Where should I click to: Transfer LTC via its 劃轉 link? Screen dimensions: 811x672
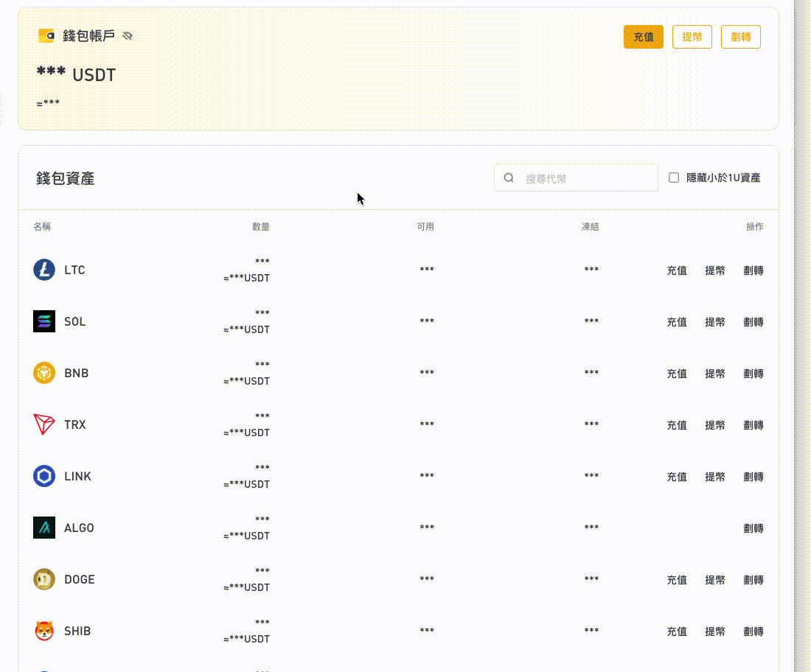753,270
